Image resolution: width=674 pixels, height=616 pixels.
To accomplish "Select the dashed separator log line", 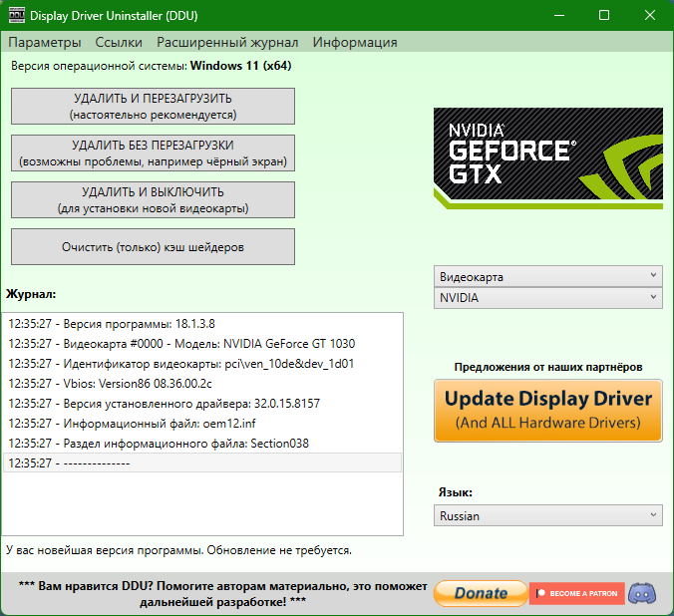I will (x=202, y=462).
